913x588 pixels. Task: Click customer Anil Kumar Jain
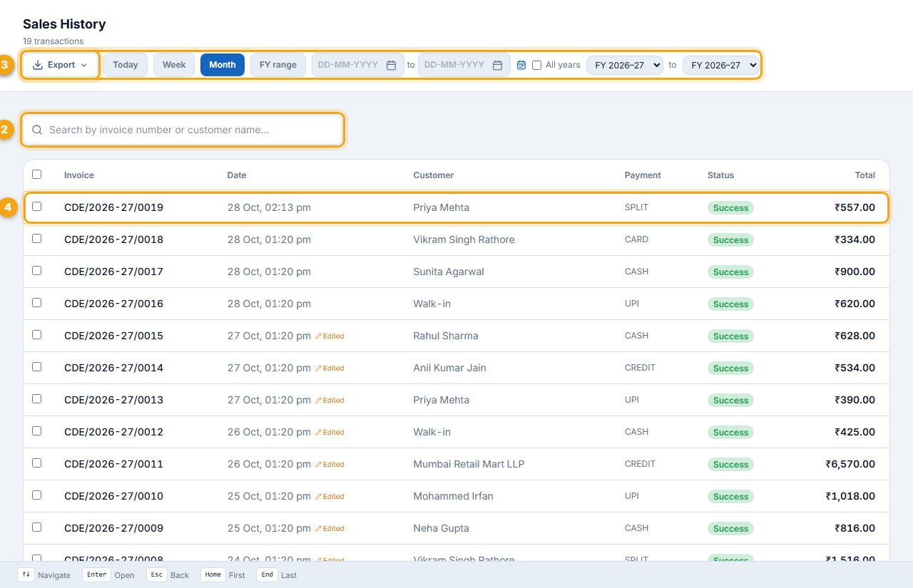[x=450, y=368]
